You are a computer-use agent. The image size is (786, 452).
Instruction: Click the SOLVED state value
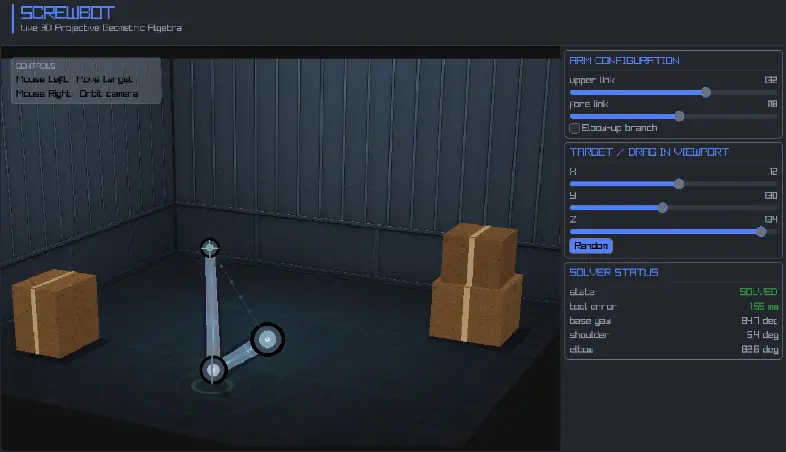(x=758, y=292)
